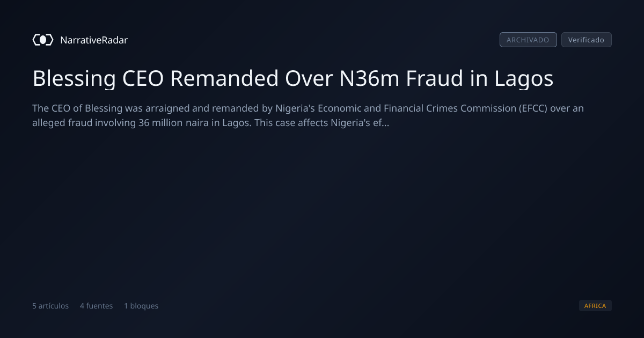
Task: Open the 4 fuentes source count
Action: pyautogui.click(x=97, y=306)
